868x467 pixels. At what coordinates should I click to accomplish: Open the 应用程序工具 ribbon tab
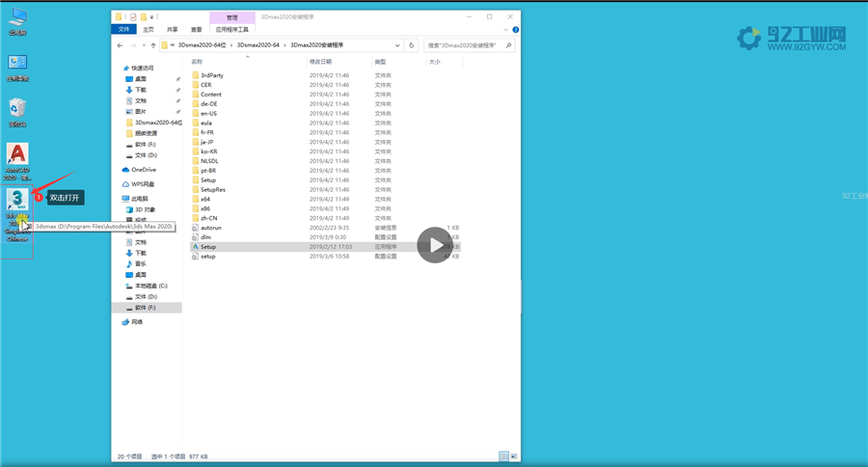pos(231,29)
